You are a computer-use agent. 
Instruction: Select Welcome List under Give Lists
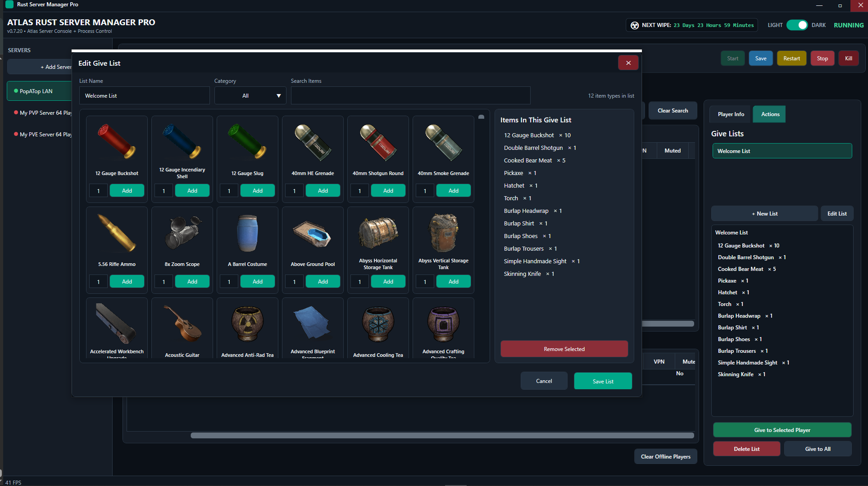tap(782, 151)
